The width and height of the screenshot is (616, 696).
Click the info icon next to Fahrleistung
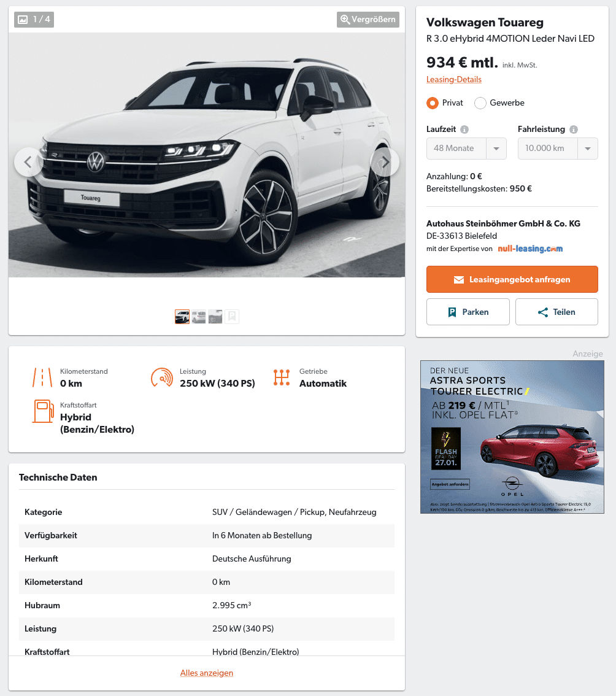[x=574, y=130]
